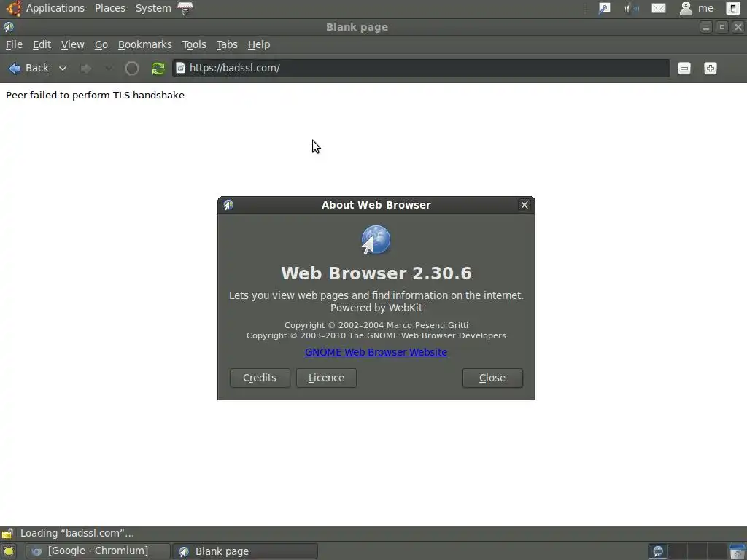Open the Credits dialog
The width and height of the screenshot is (747, 560).
point(260,378)
